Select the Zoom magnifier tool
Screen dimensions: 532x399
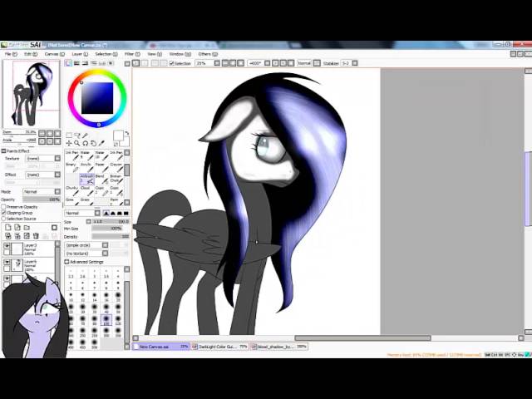coord(77,143)
